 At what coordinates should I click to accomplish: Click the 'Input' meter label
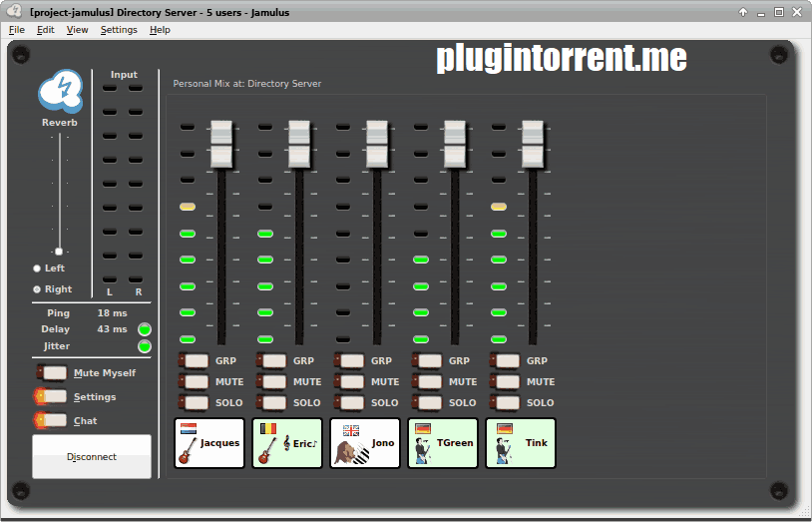124,75
